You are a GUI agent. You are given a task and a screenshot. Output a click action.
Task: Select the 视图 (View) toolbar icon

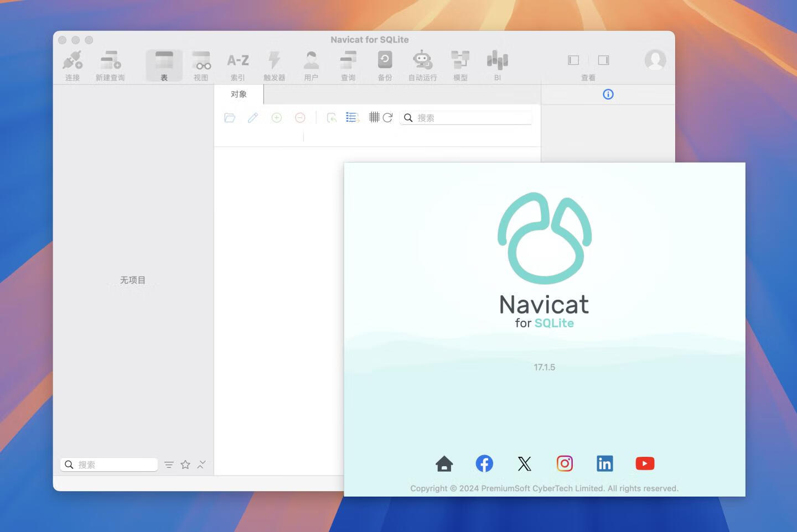click(201, 60)
